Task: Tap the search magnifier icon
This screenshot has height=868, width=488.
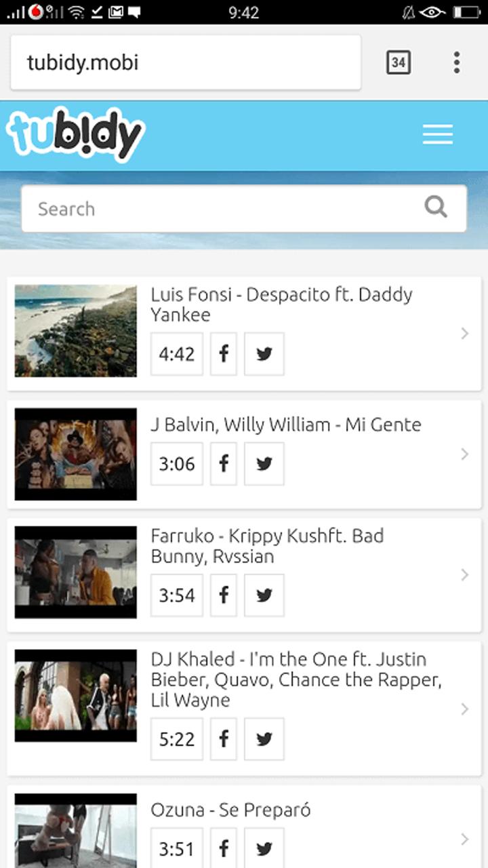Action: click(436, 207)
